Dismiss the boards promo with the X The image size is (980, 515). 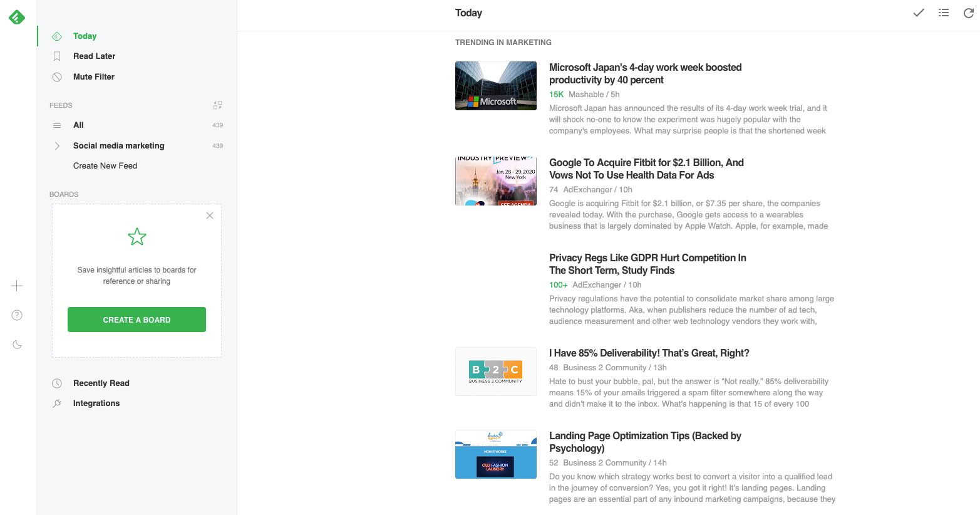pos(209,216)
